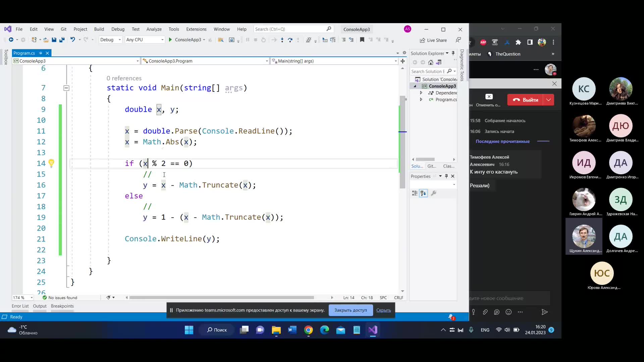This screenshot has height=362, width=644.
Task: Open dropdown arrow next to red Выйти button
Action: (548, 100)
